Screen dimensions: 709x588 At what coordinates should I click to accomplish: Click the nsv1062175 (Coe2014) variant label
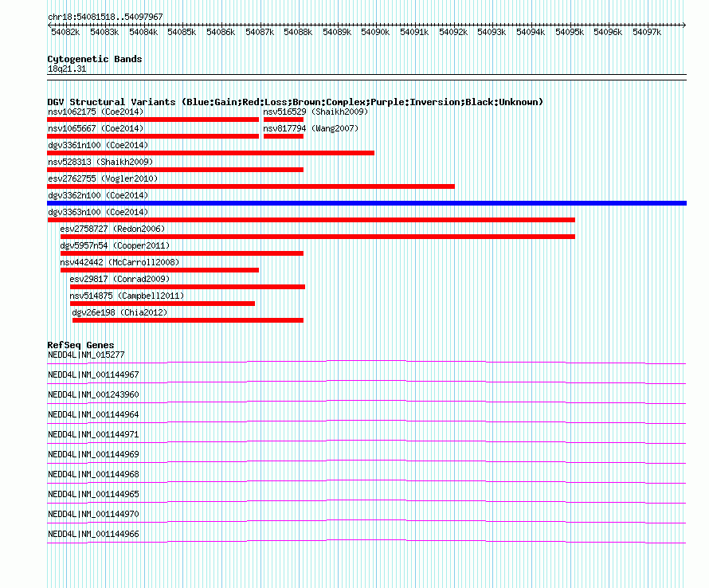pyautogui.click(x=96, y=112)
